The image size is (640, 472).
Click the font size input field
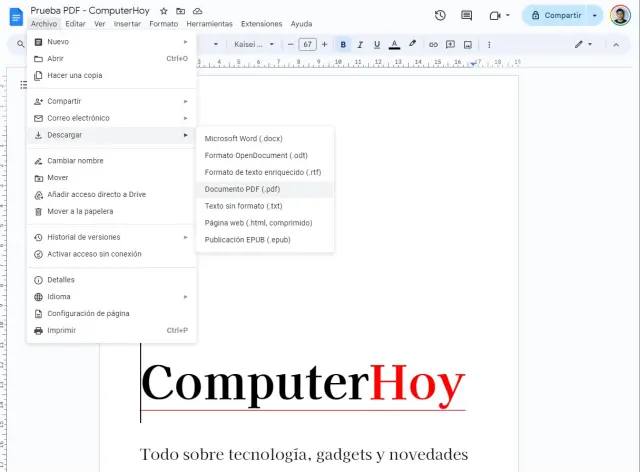(308, 44)
